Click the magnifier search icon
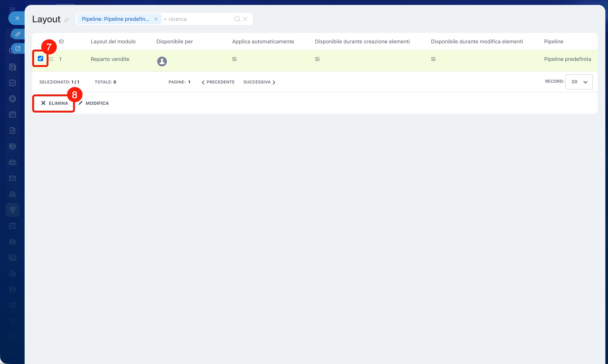The image size is (608, 364). click(237, 19)
